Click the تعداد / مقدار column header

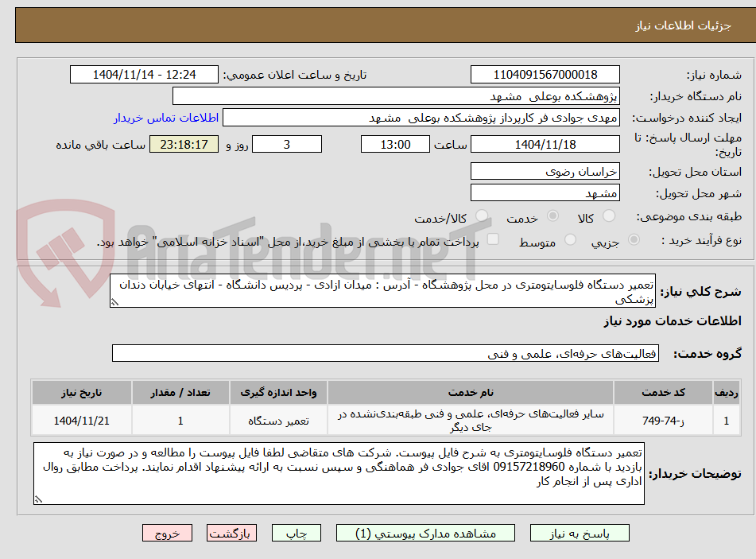click(x=180, y=393)
